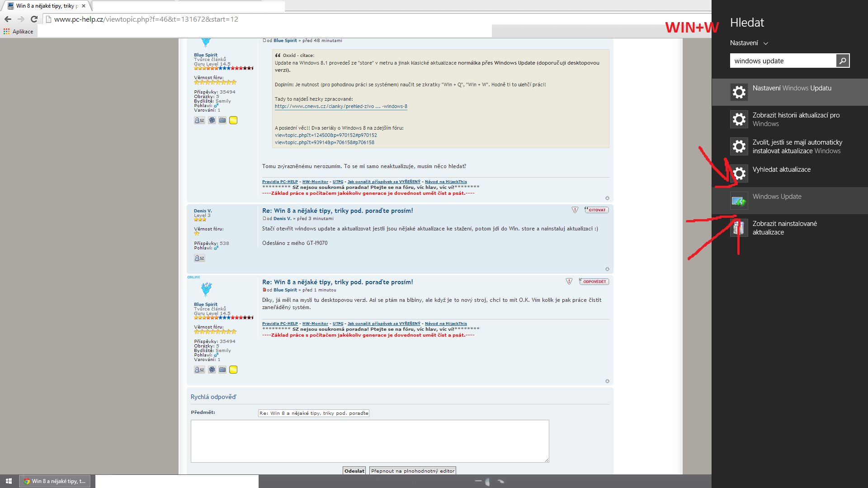Image resolution: width=868 pixels, height=488 pixels.
Task: Click the SZ private message icon under Denis V.
Action: coord(199,258)
